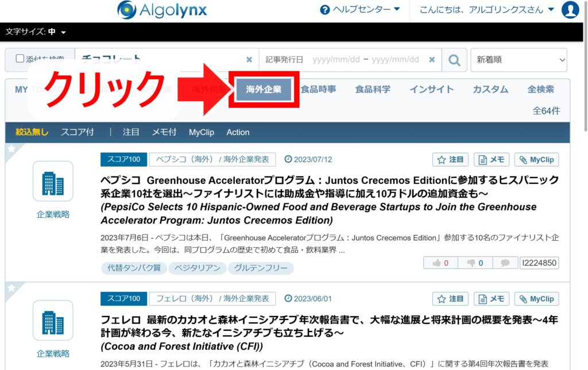Click MyClip button on the Ferrero article
588x370 pixels.
(x=536, y=299)
